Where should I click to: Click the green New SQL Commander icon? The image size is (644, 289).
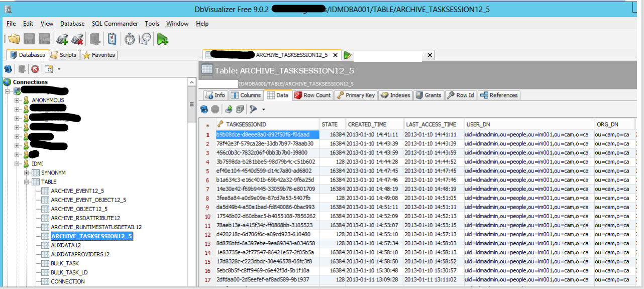tap(162, 39)
